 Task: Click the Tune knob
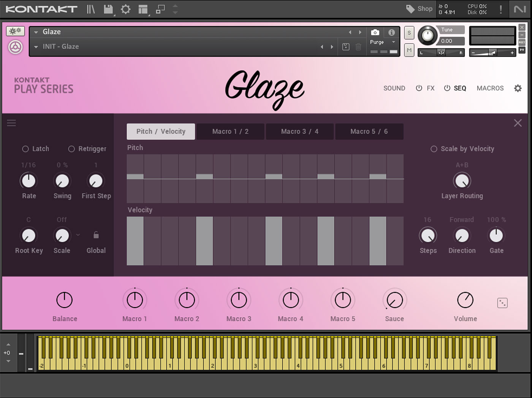[x=427, y=35]
